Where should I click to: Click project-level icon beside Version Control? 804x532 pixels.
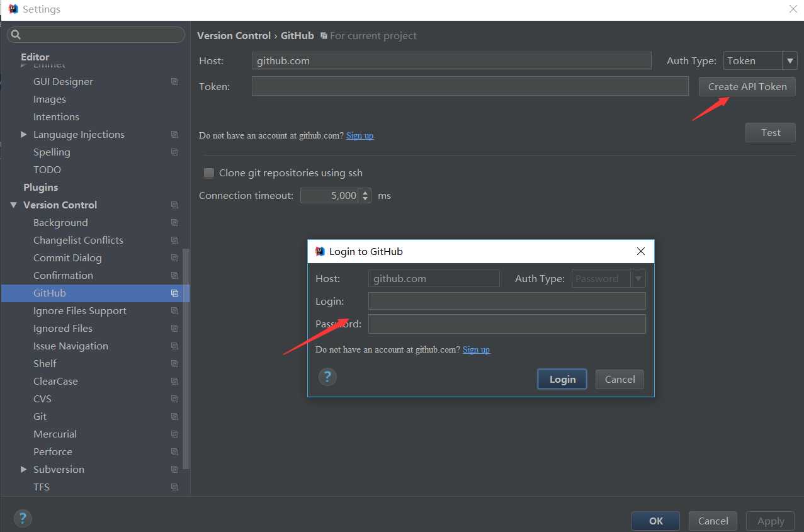point(174,205)
